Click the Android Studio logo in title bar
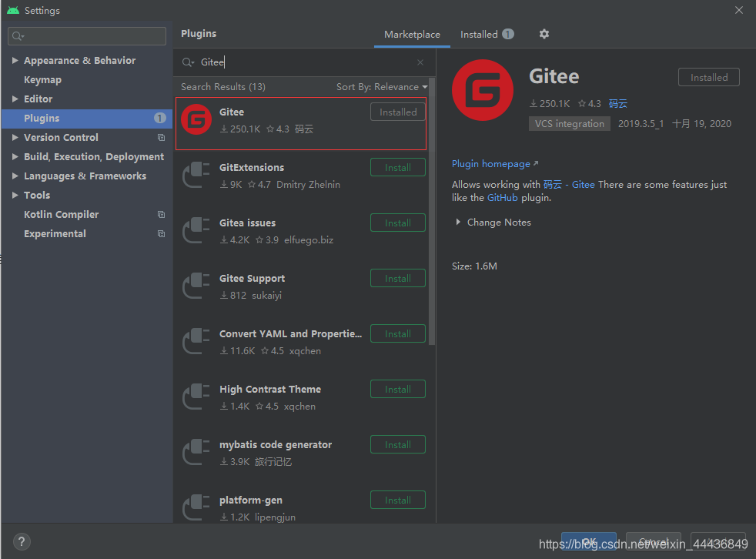Viewport: 756px width, 559px height. tap(13, 10)
